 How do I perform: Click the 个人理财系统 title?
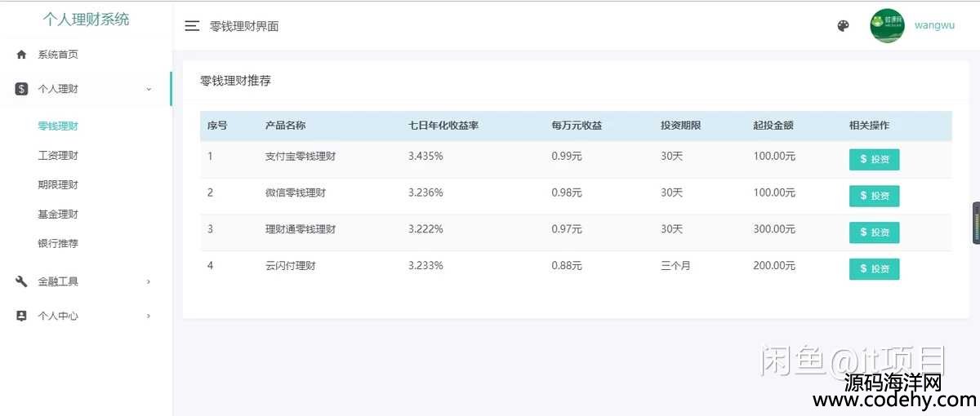point(86,19)
